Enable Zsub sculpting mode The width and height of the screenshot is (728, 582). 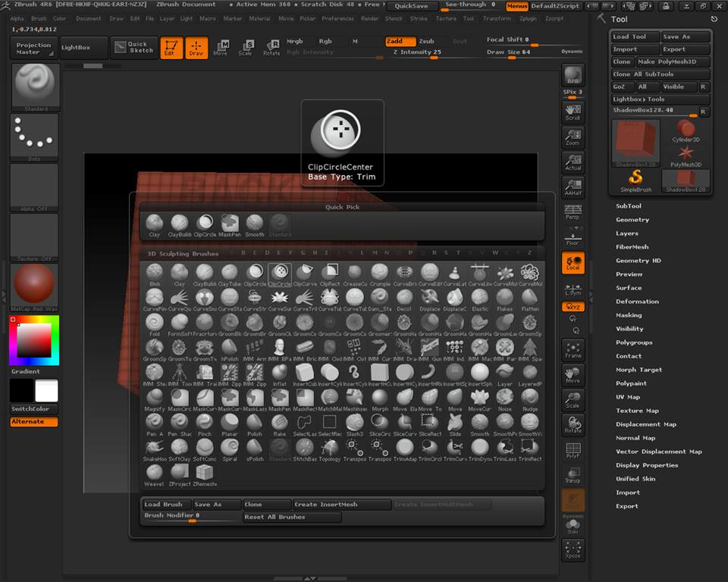pos(427,41)
